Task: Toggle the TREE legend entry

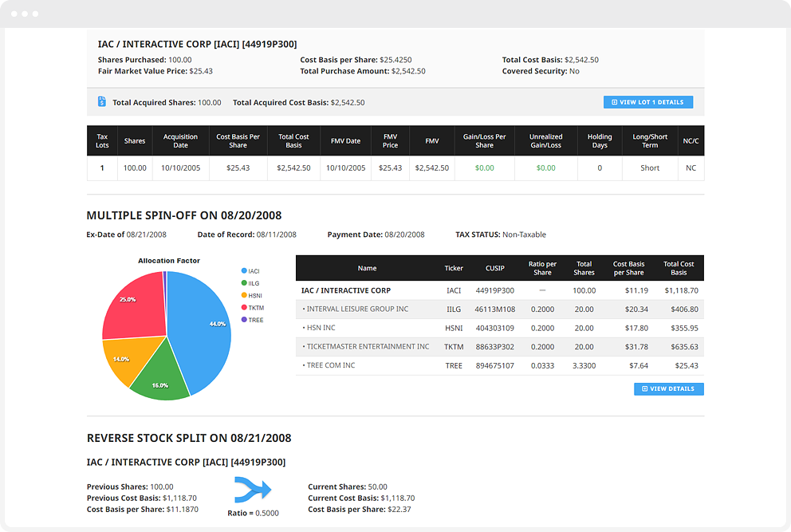Action: click(x=252, y=320)
